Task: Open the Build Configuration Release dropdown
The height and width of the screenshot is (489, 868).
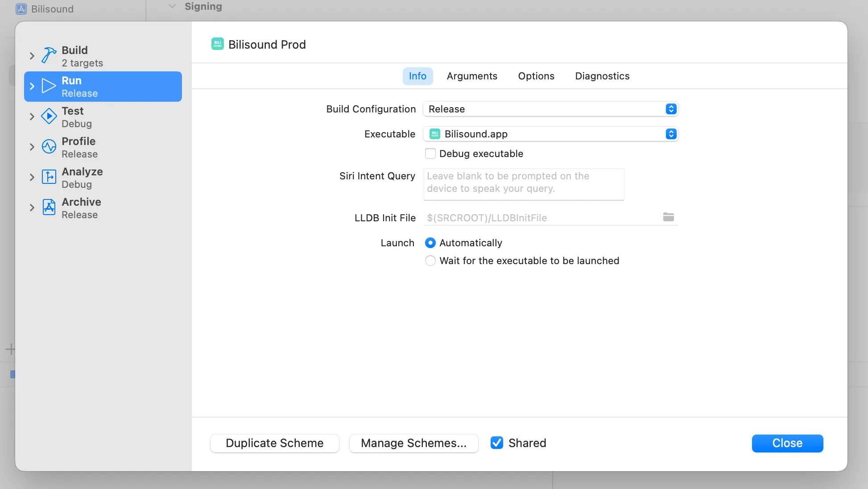Action: click(x=550, y=109)
